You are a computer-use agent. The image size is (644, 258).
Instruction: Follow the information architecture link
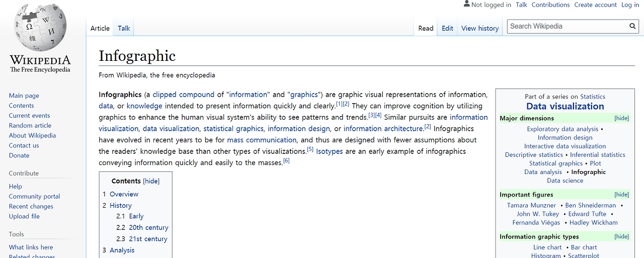coord(383,129)
